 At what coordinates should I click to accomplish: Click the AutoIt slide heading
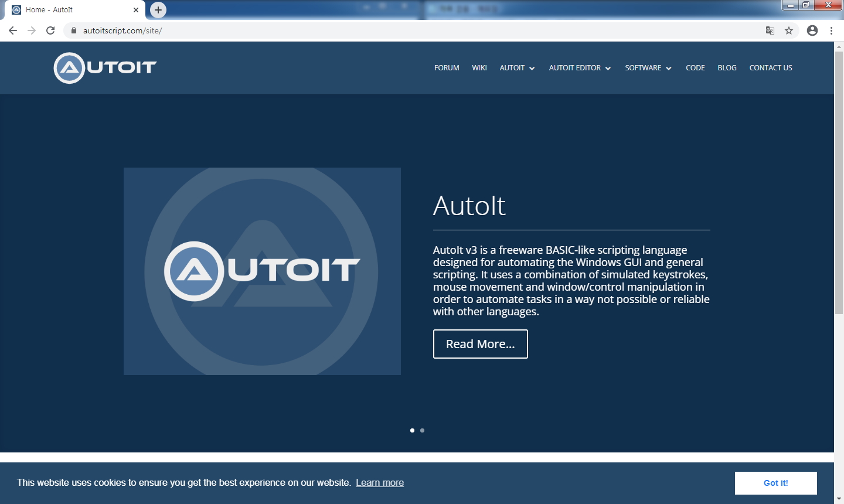tap(469, 206)
